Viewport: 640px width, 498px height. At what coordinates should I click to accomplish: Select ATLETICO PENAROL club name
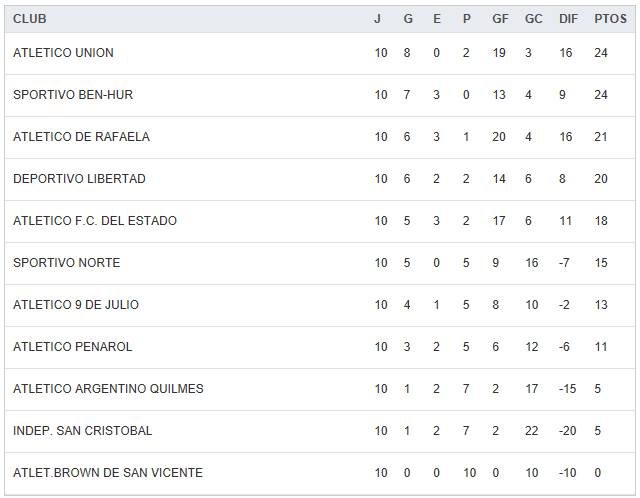pyautogui.click(x=73, y=347)
